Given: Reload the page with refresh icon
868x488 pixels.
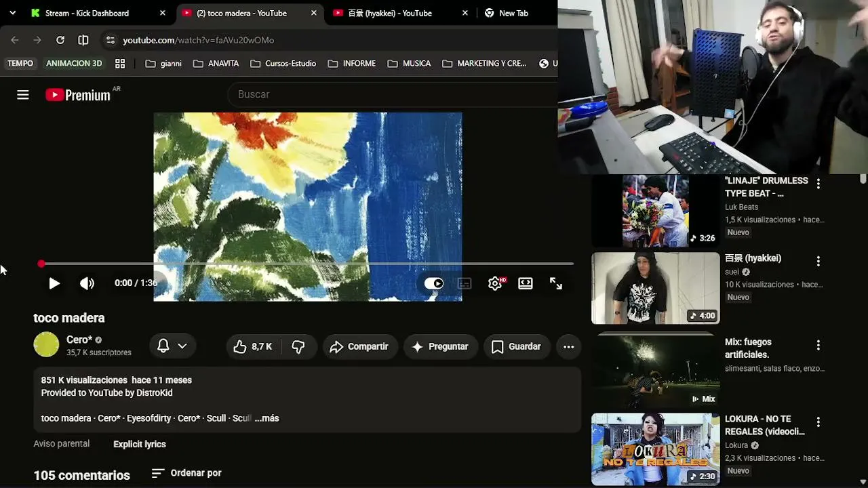Looking at the screenshot, I should click(60, 40).
